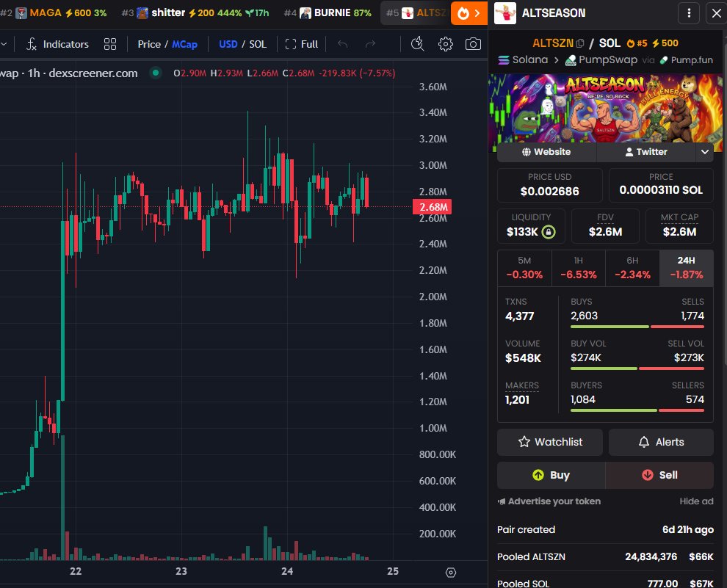Select USD chart currency
This screenshot has width=727, height=588.
pyautogui.click(x=228, y=45)
